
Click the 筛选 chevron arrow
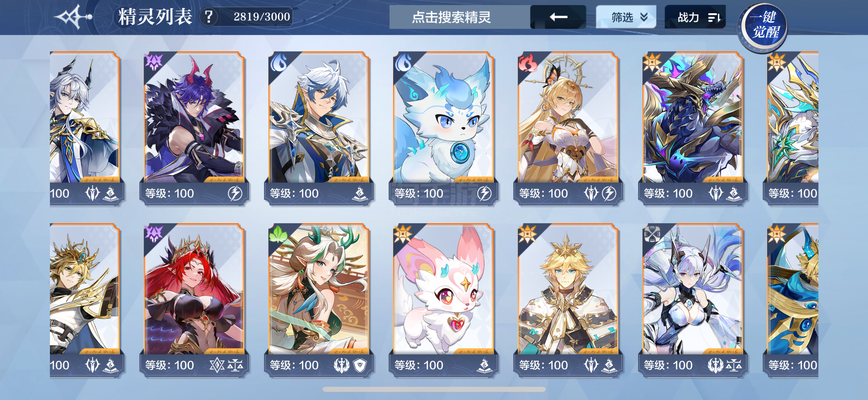[644, 17]
